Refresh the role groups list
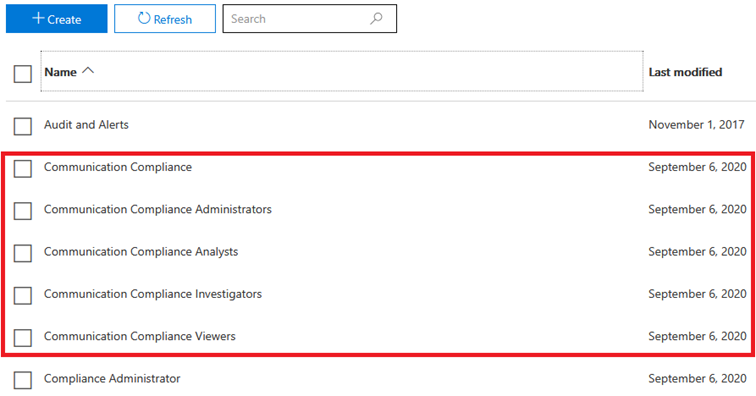 click(165, 19)
